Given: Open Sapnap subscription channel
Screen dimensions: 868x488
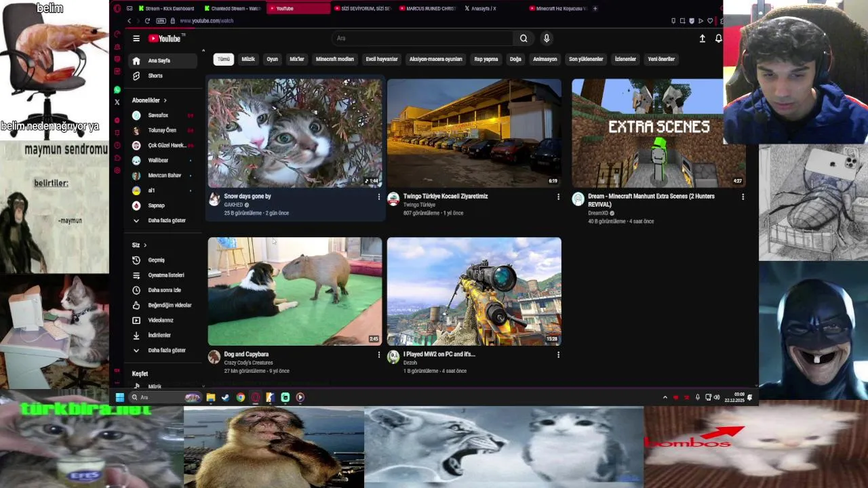Looking at the screenshot, I should [164, 205].
